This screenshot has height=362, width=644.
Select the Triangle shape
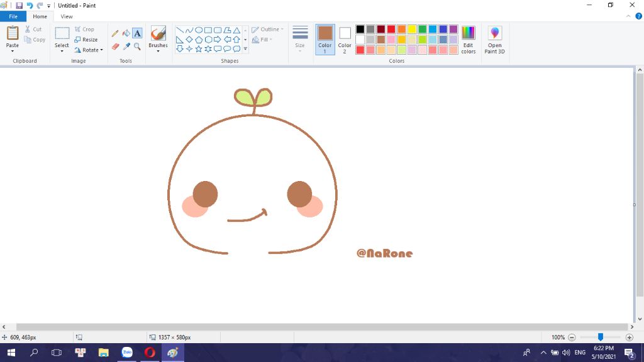236,30
